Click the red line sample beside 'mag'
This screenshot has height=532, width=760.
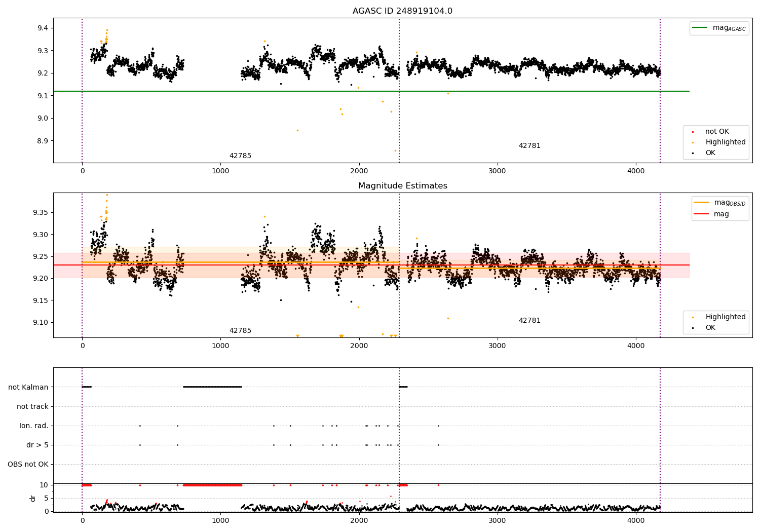click(x=701, y=214)
